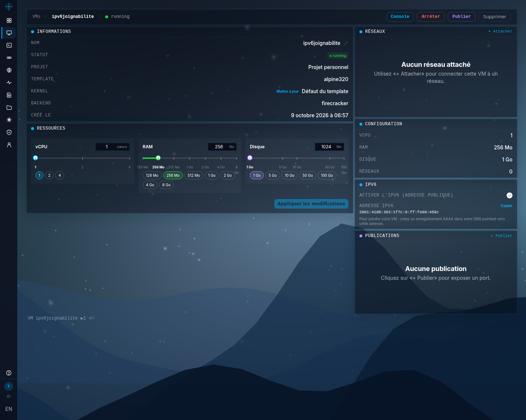Click the vCPU slider handle
This screenshot has height=420, width=526.
tap(35, 158)
